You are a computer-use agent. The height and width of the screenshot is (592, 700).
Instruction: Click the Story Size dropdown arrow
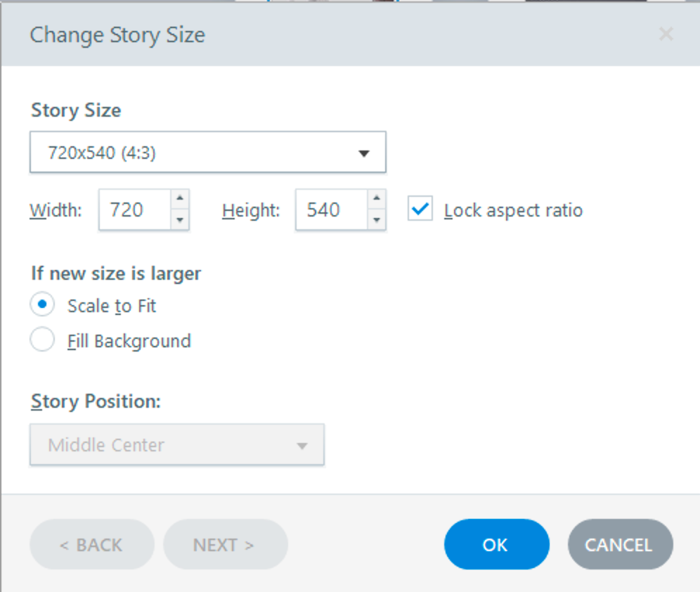[363, 153]
